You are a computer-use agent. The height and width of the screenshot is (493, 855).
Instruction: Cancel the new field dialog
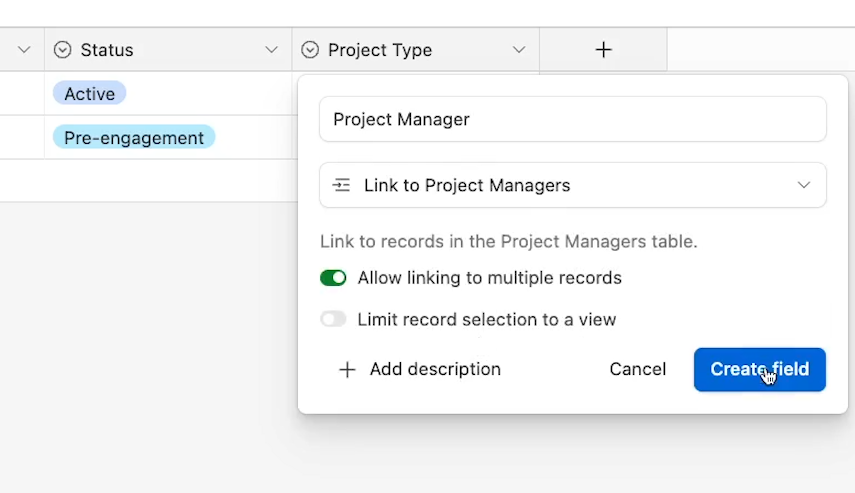[x=637, y=369]
